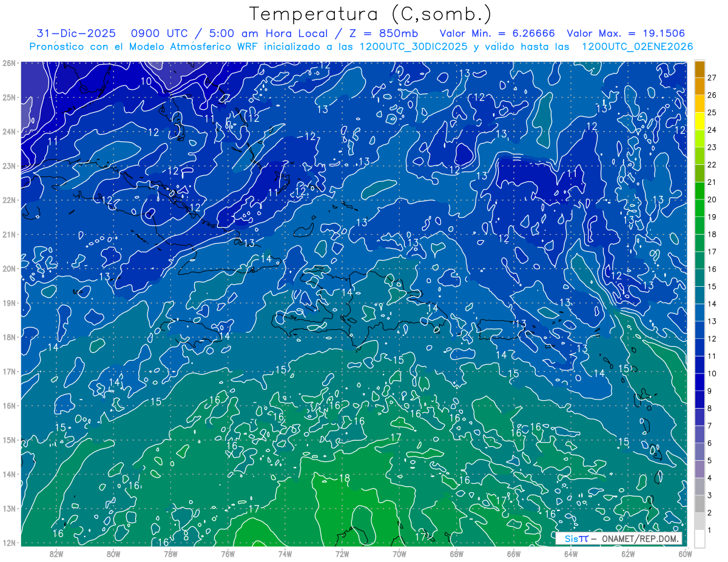This screenshot has height=562, width=728.
Task: Click teal legend swatch between 15 and 16
Action: [699, 278]
